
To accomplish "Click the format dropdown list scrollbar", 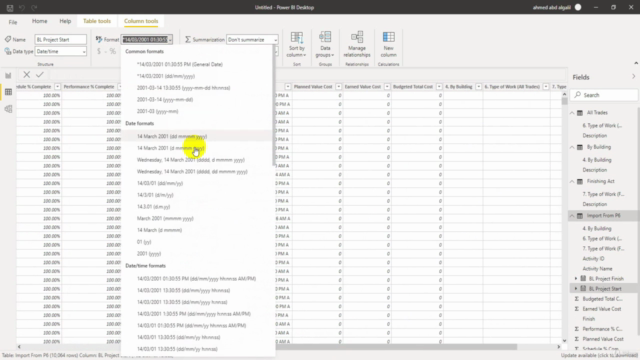I will (x=273, y=105).
